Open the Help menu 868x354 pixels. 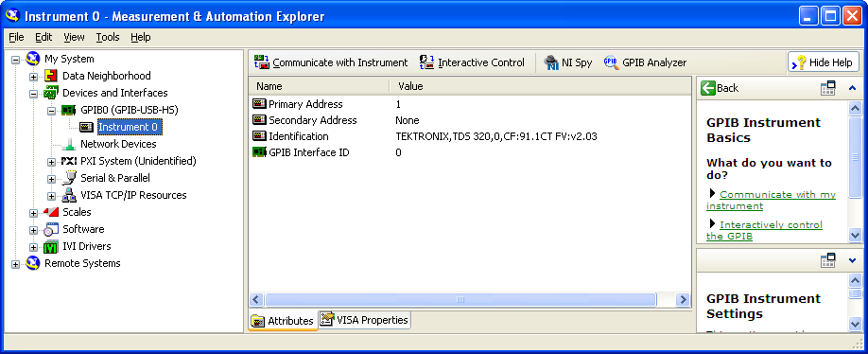tap(141, 37)
